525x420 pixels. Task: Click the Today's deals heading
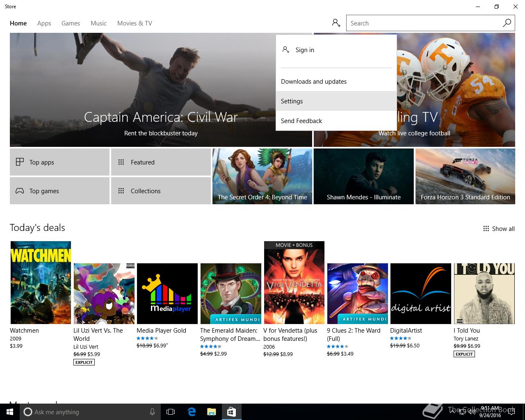[37, 228]
